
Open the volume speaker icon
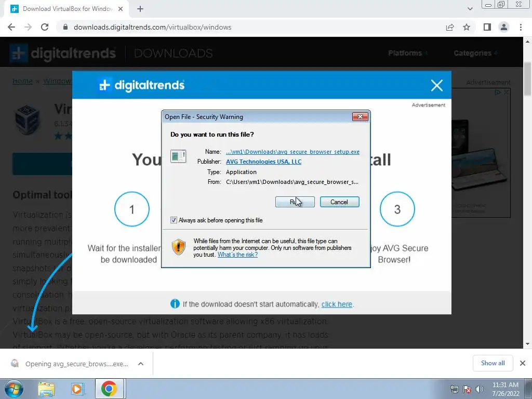[x=479, y=389]
